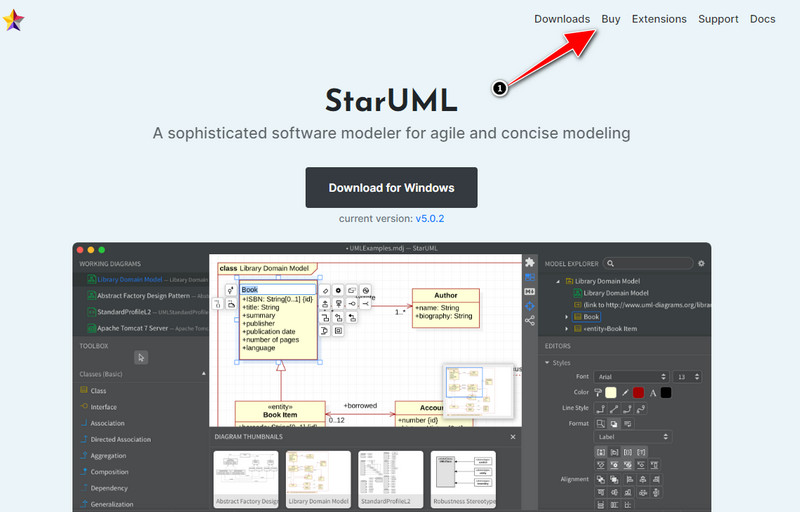Select Library Domain Model in Working Diagrams

[140, 279]
